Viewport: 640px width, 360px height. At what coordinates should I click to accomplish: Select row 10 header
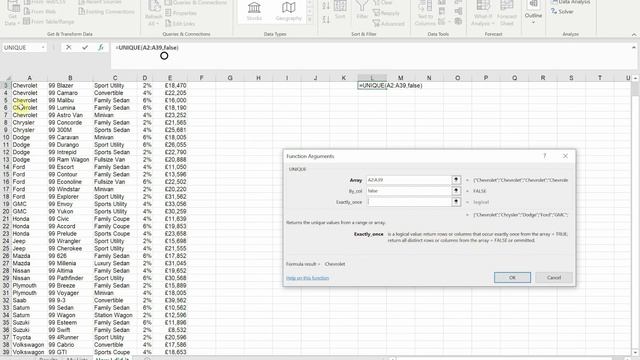(x=6, y=138)
